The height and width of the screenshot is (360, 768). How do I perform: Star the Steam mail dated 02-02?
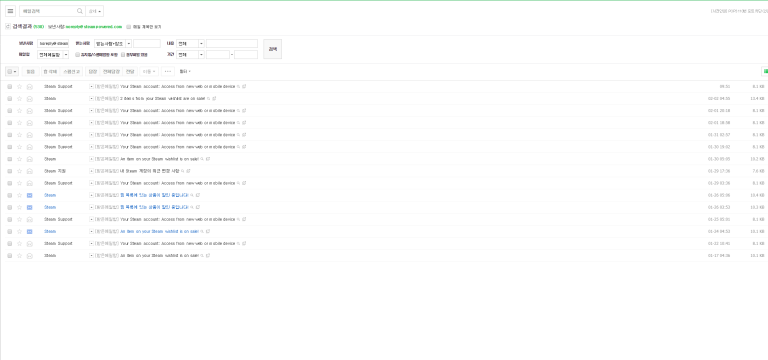point(20,98)
